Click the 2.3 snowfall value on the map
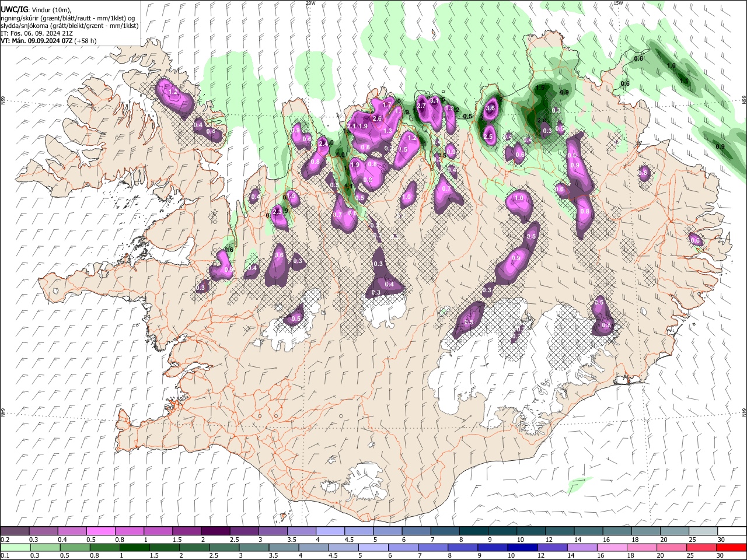This screenshot has height=560, width=747. point(277,211)
